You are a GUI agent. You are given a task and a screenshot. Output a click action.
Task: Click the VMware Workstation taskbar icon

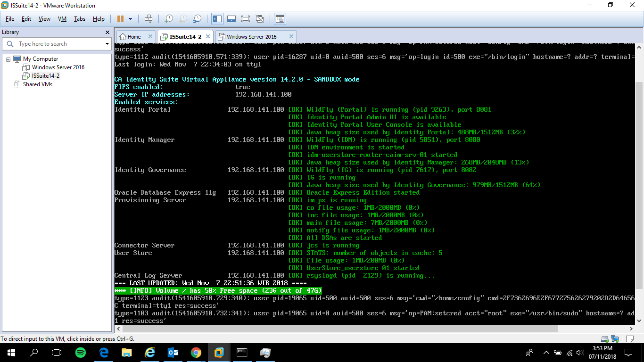coord(219,352)
